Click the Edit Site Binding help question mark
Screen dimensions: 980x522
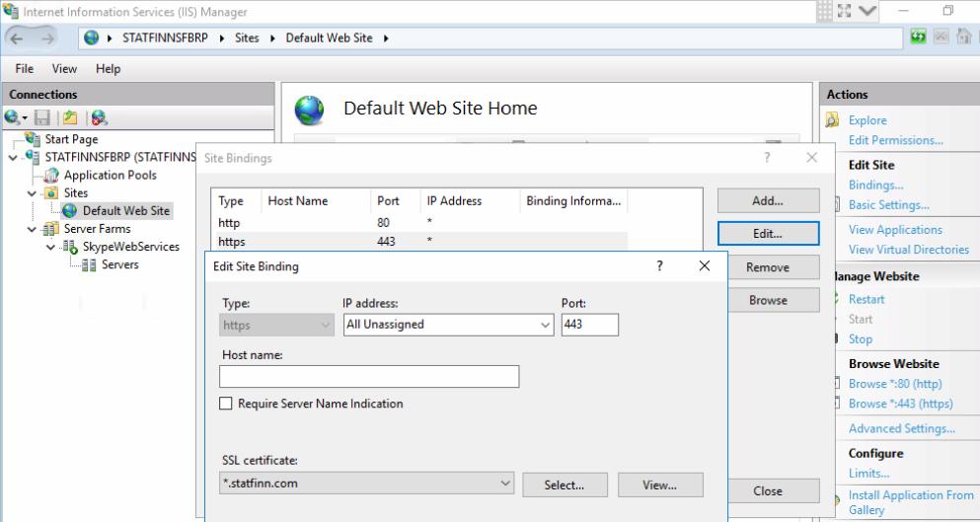tap(659, 265)
